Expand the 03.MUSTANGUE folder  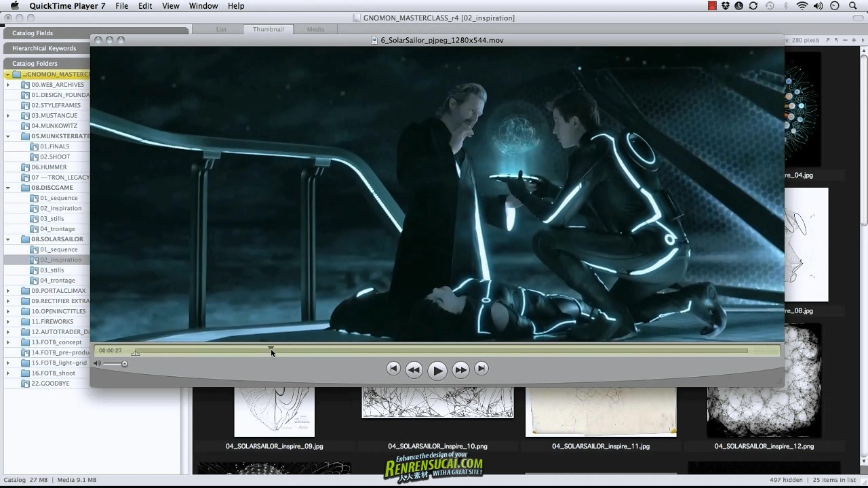point(7,116)
